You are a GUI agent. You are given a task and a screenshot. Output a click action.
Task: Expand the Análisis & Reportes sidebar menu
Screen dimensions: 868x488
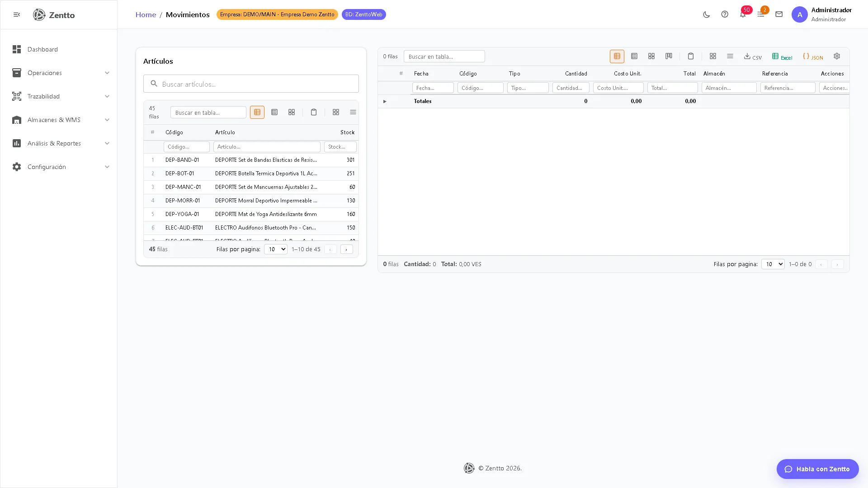point(59,143)
